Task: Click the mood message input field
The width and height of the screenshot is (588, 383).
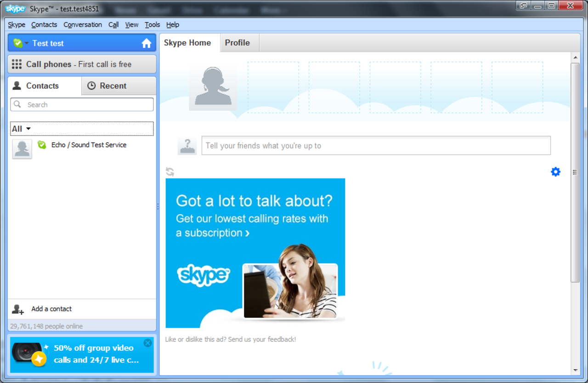Action: tap(376, 145)
